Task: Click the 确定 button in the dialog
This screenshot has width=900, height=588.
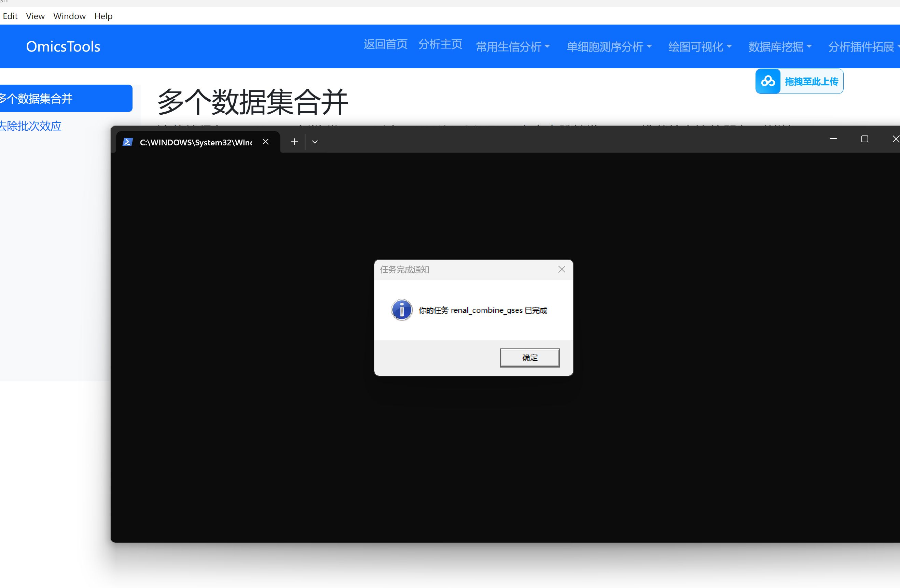Action: pos(529,358)
